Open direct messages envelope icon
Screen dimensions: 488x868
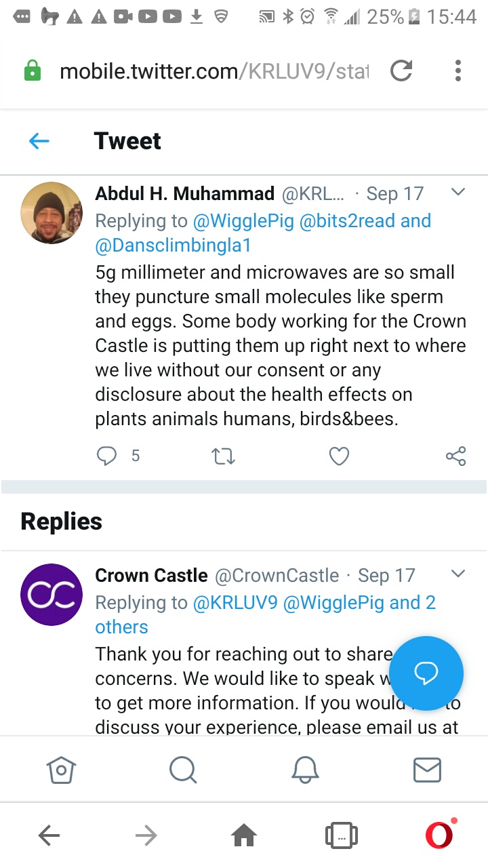point(427,770)
